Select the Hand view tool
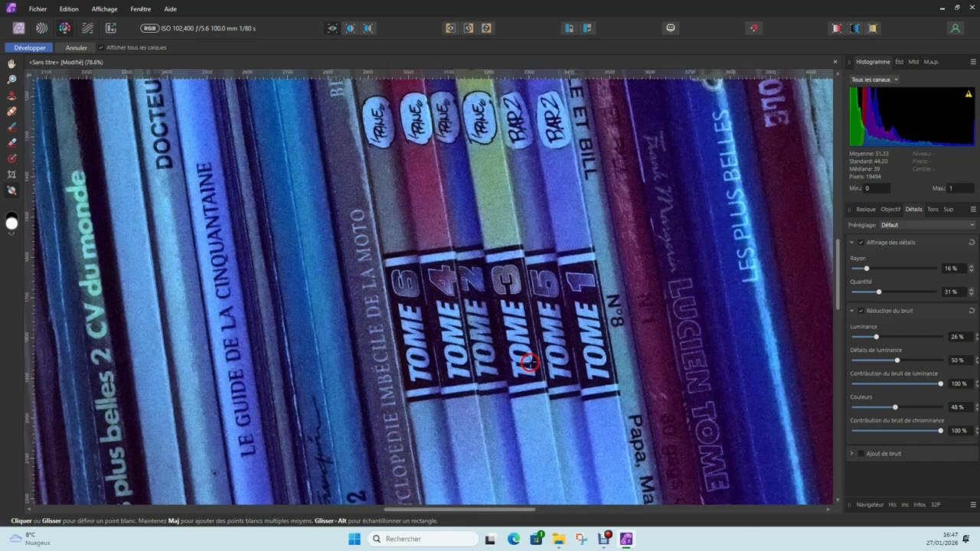The width and height of the screenshot is (980, 551). coord(11,64)
